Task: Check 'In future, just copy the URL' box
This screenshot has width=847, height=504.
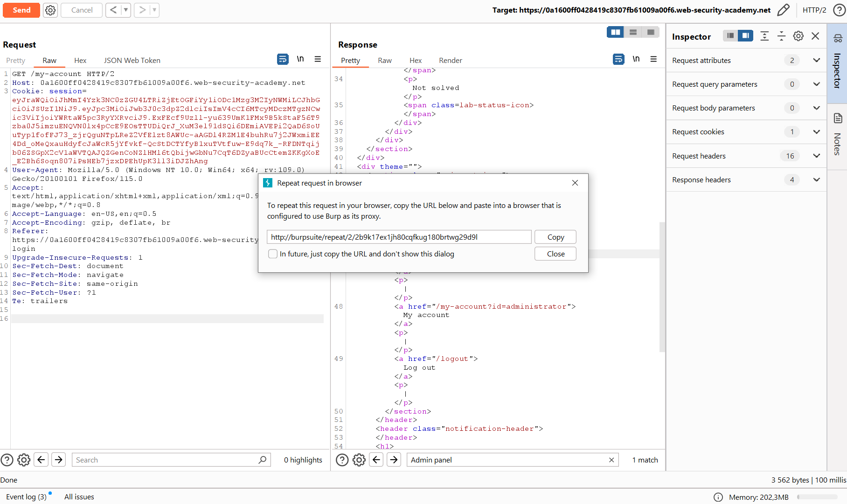Action: [273, 254]
